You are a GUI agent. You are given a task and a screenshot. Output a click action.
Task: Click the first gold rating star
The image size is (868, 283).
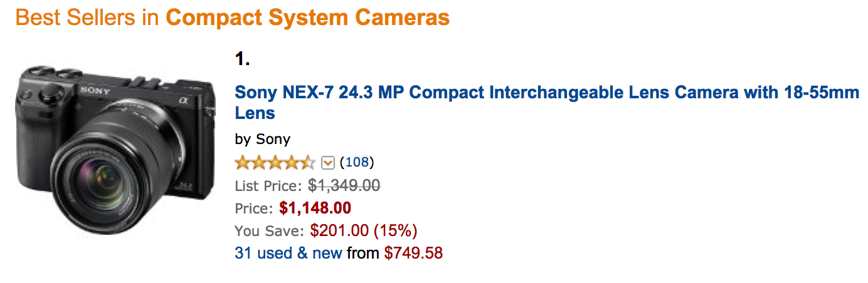coord(243,163)
